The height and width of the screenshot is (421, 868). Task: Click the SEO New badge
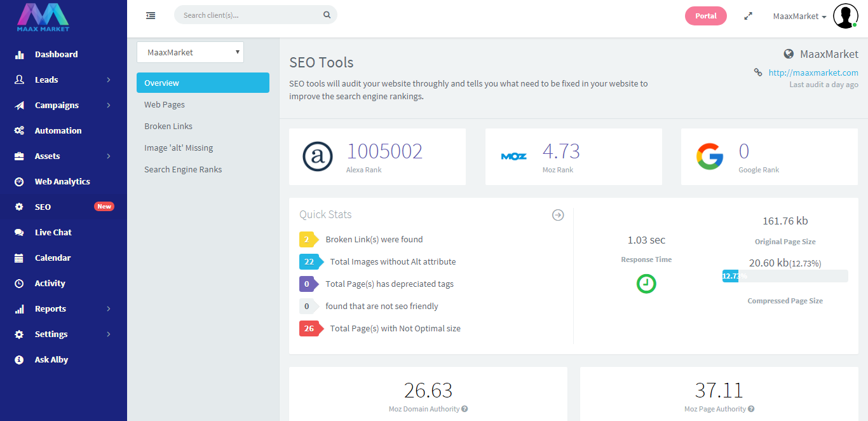(104, 207)
